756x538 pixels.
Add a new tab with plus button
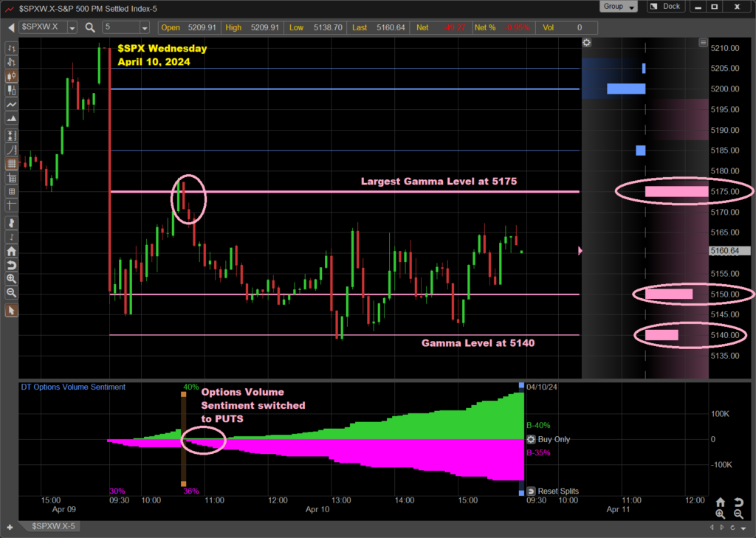pos(10,527)
